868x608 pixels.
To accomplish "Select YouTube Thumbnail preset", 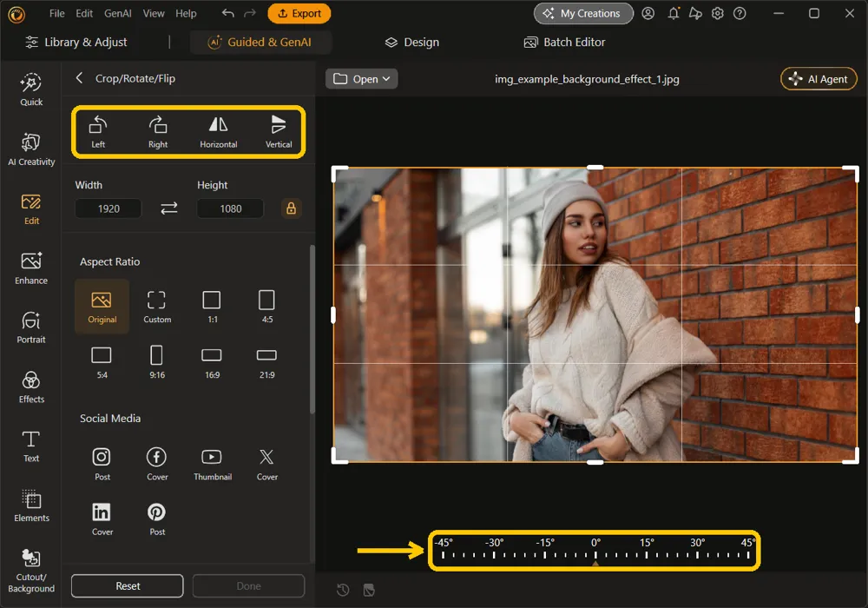I will point(213,464).
